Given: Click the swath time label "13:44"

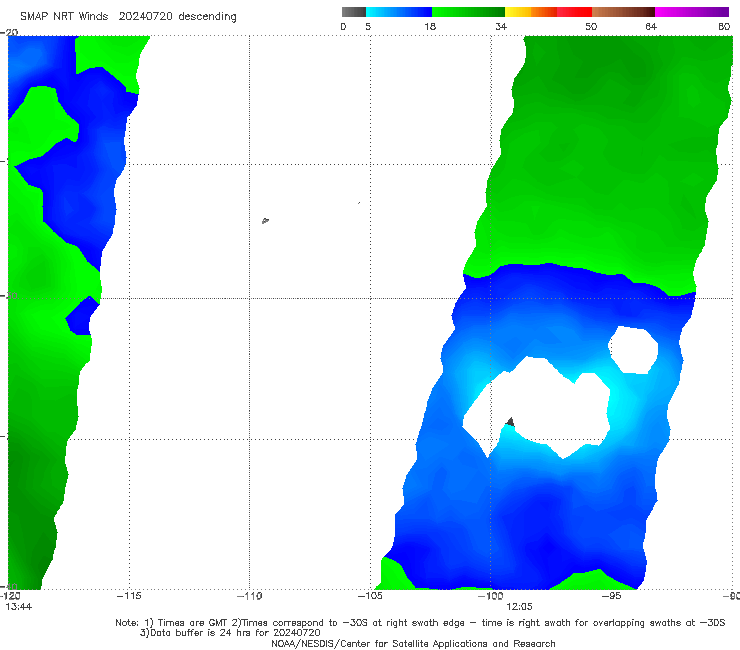Looking at the screenshot, I should point(19,607).
